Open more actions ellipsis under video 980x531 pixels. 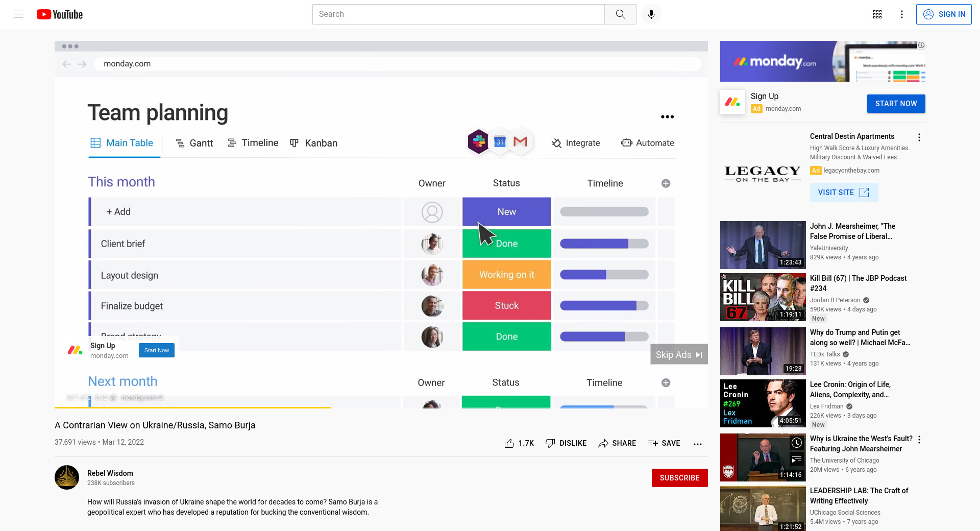point(698,444)
